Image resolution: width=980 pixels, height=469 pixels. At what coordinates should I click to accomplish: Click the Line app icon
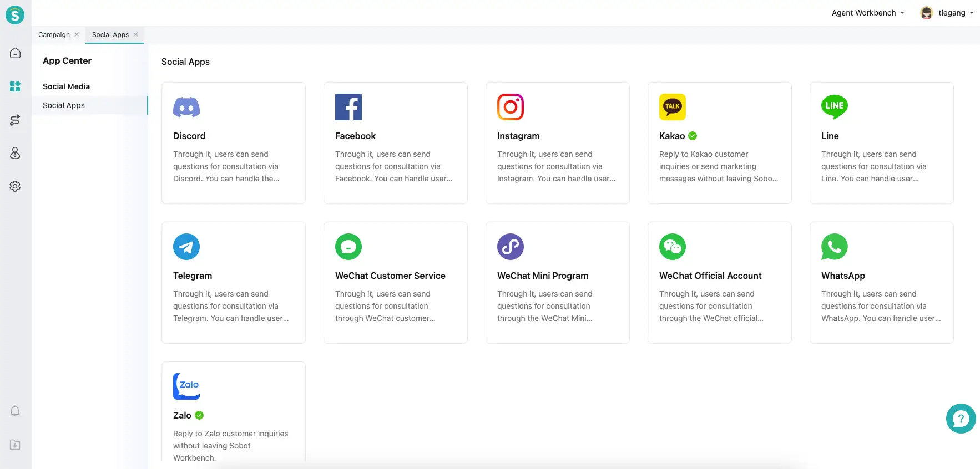point(835,107)
